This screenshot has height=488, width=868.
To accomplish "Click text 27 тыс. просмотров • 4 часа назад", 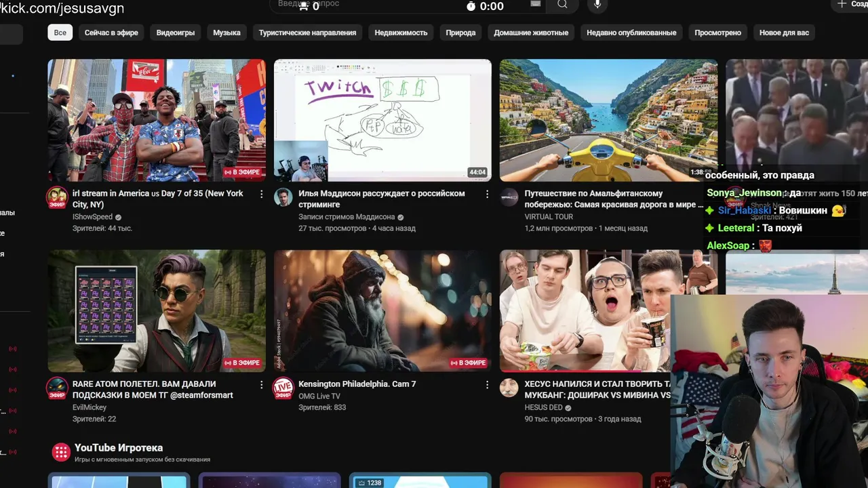I will click(x=357, y=228).
